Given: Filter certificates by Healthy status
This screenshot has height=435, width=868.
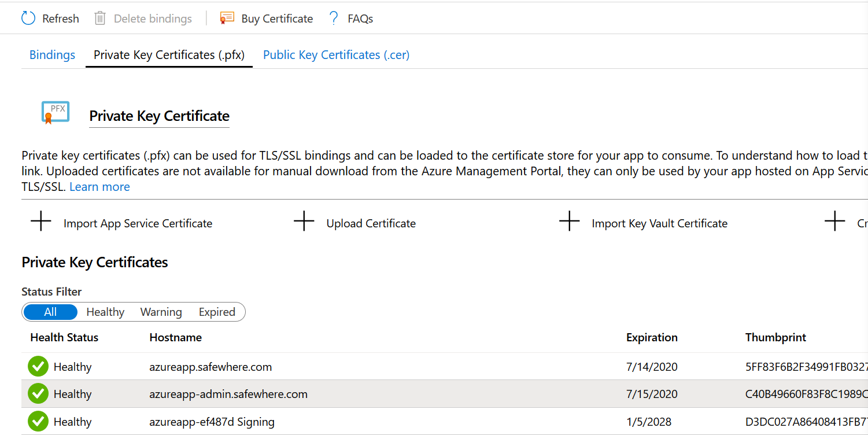Looking at the screenshot, I should click(105, 312).
